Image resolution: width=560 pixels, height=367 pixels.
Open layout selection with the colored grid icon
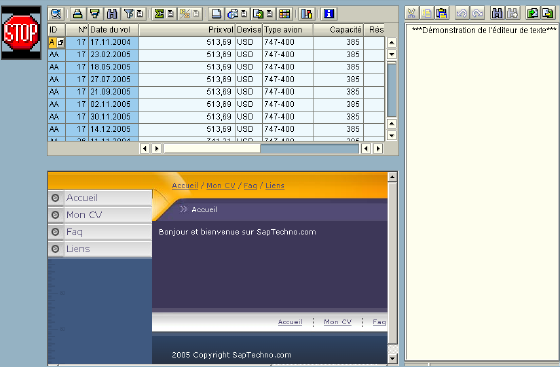click(285, 14)
